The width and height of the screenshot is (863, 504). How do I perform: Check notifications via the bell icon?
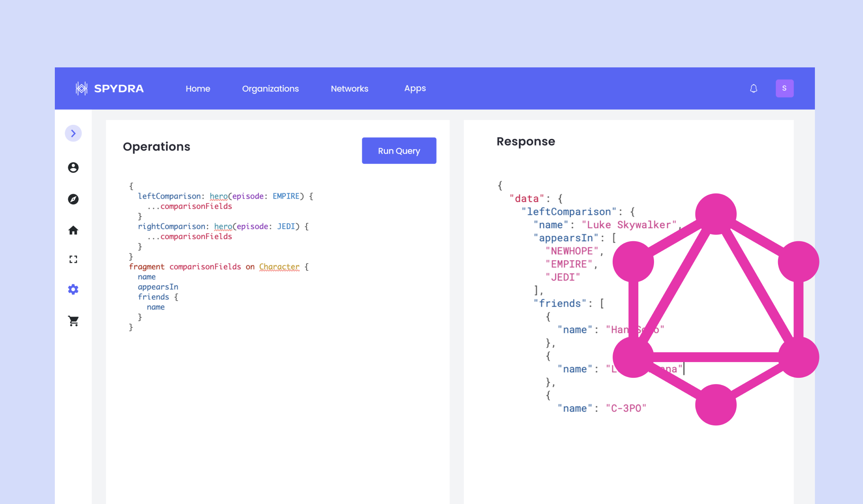click(754, 88)
